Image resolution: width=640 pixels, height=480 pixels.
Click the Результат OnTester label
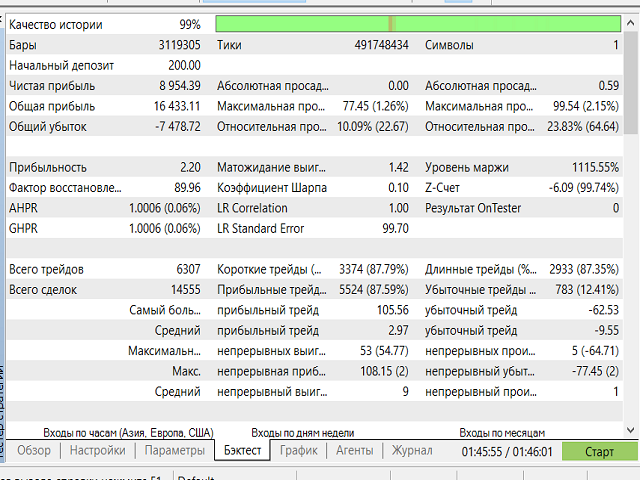point(473,208)
